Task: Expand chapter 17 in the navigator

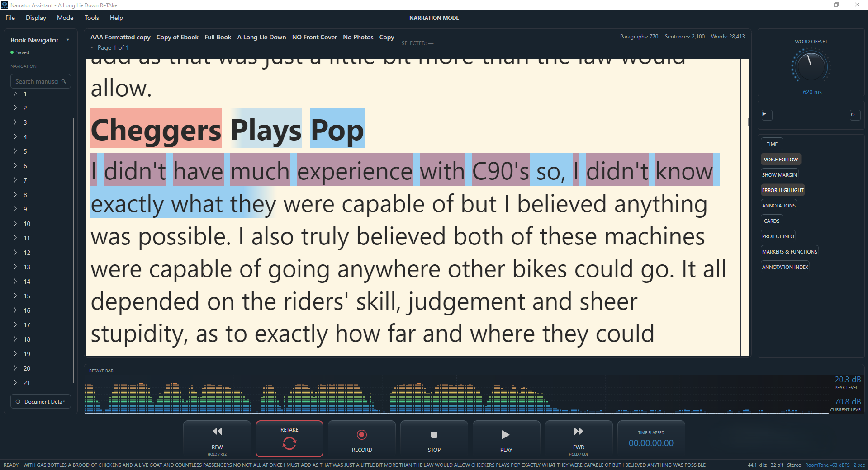Action: click(x=15, y=325)
